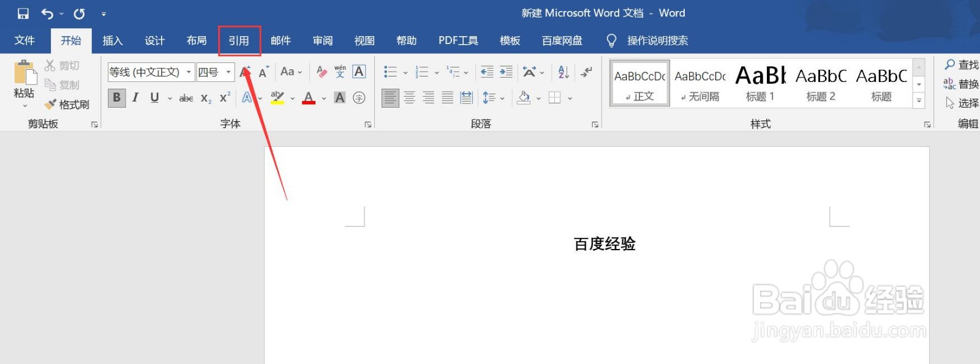This screenshot has width=980, height=364.
Task: Show paragraph marks icon
Action: point(586,72)
